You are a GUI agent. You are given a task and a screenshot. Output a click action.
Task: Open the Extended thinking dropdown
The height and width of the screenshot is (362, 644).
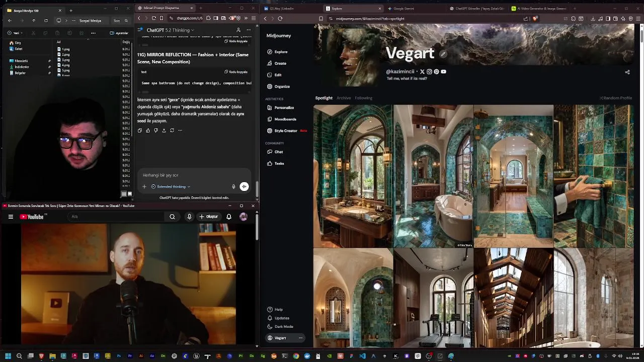(171, 187)
